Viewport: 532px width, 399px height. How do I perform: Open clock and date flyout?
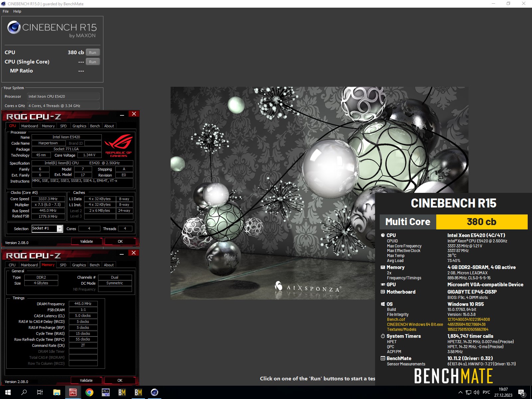tap(503, 392)
